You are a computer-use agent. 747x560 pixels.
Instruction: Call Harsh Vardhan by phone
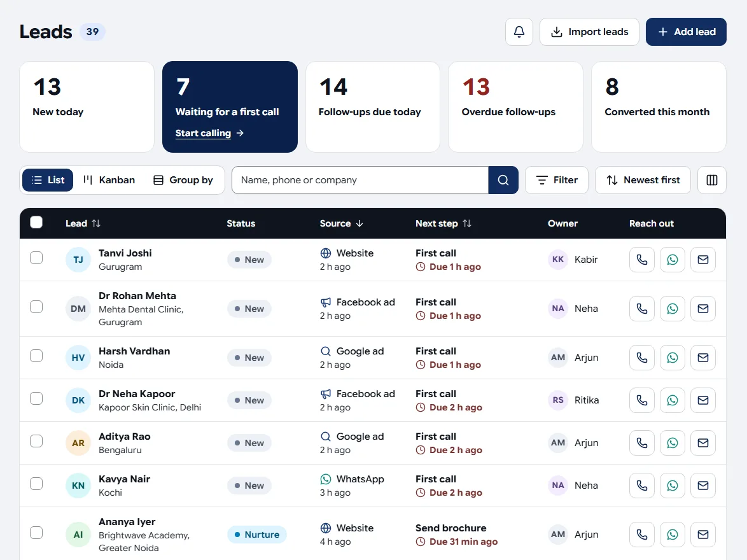click(x=642, y=358)
